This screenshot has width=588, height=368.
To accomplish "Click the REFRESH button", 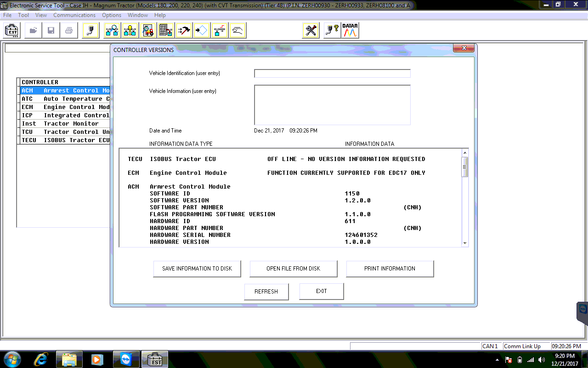I will [266, 292].
